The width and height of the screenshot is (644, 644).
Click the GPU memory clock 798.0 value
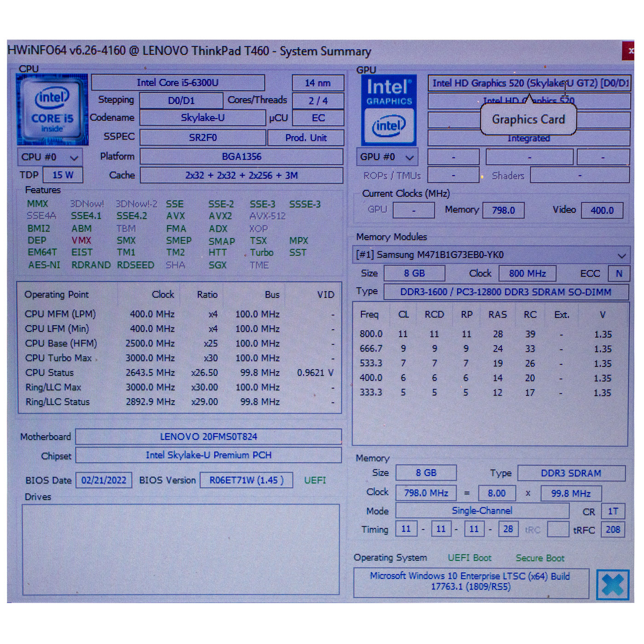point(503,210)
